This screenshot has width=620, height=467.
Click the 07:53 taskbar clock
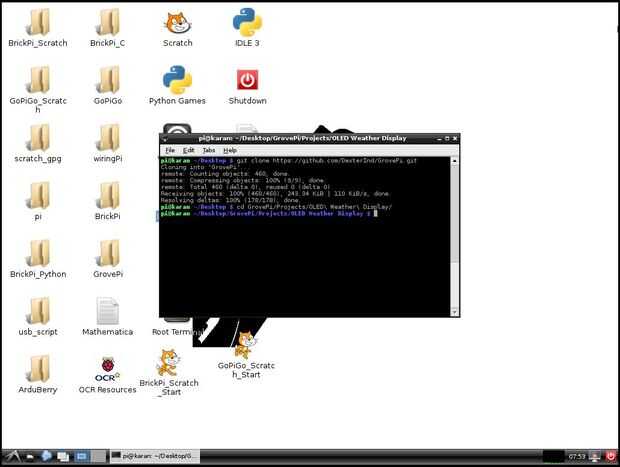coord(577,457)
